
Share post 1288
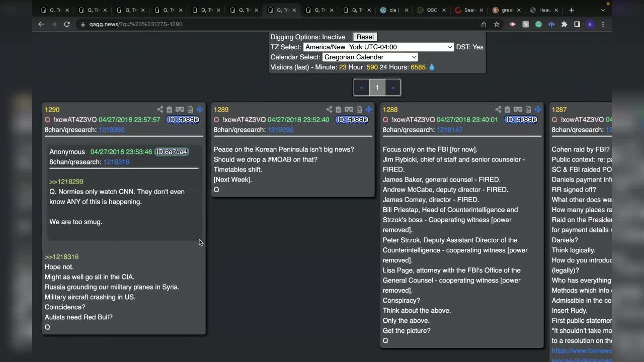pyautogui.click(x=498, y=109)
